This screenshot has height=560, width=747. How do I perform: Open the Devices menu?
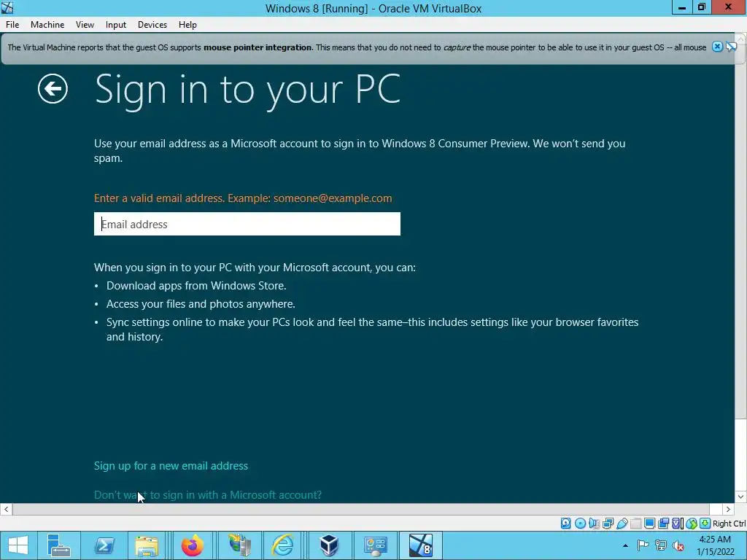152,25
